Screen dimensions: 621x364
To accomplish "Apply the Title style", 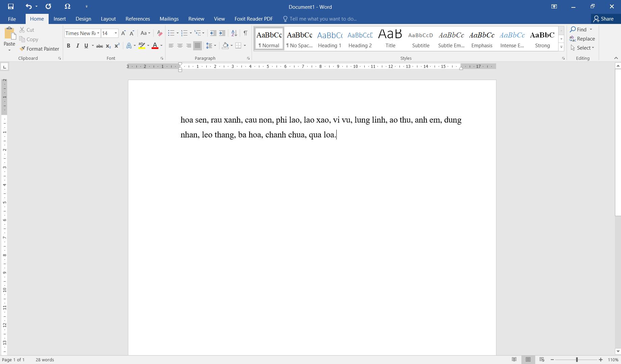I will tap(390, 39).
